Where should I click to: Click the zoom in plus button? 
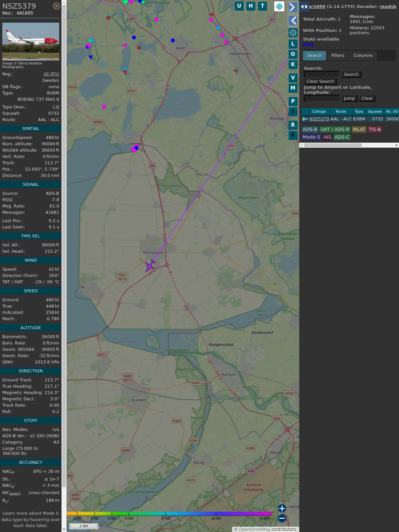282,508
